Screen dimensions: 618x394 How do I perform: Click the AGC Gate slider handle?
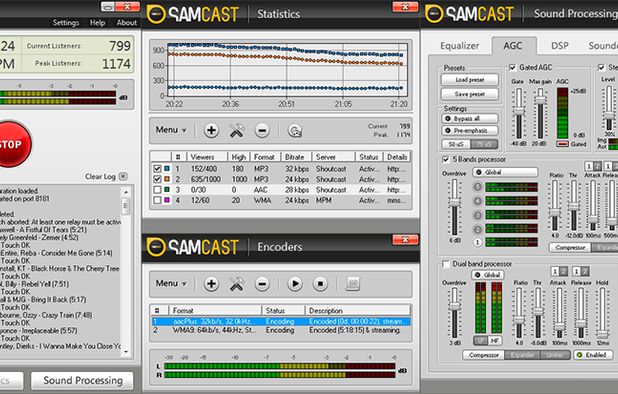[519, 112]
